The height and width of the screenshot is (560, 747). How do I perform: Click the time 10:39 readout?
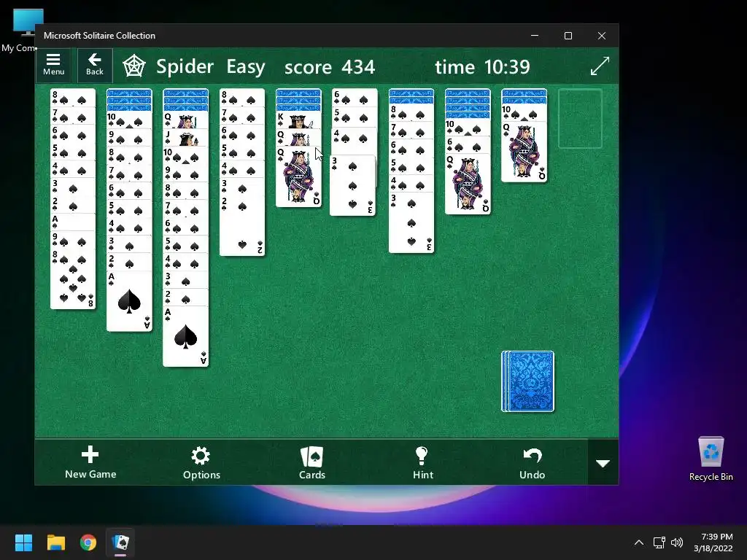482,66
